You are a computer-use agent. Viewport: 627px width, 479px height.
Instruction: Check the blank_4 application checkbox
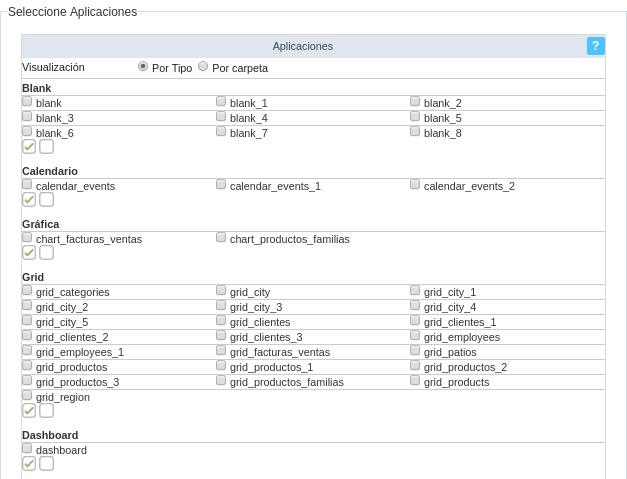tap(221, 116)
